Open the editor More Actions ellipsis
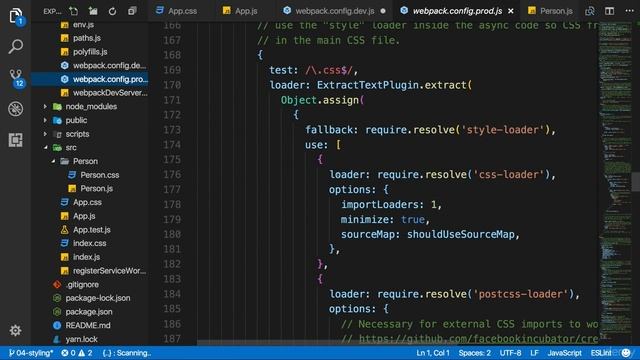The width and height of the screenshot is (640, 360). [629, 11]
